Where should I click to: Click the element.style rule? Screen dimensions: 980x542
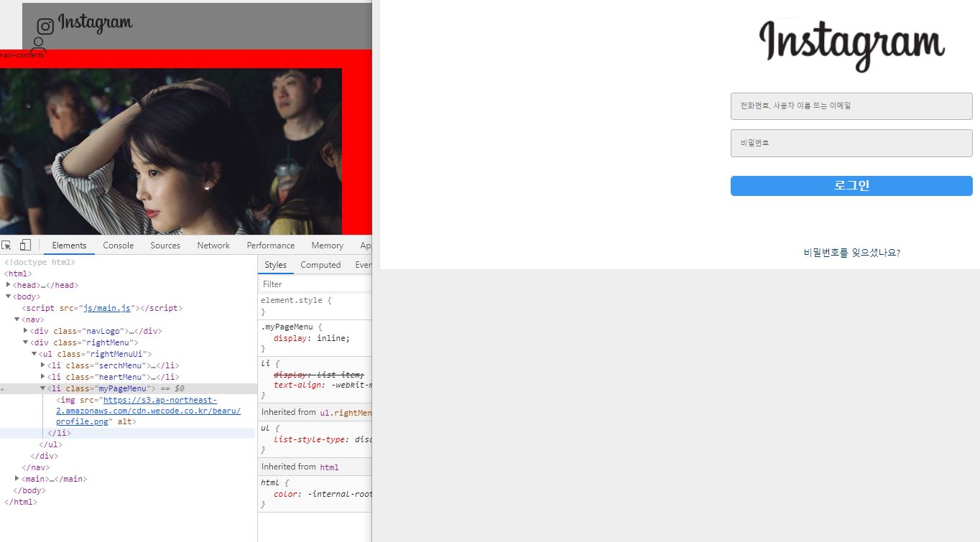[296, 300]
